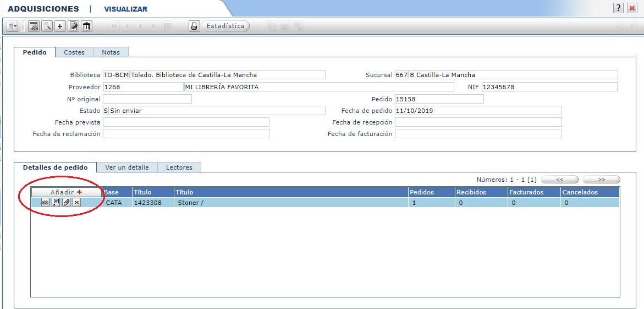Viewport: 644px width, 309px height.
Task: Click the pencil edit icon in Stoner row
Action: click(67, 203)
